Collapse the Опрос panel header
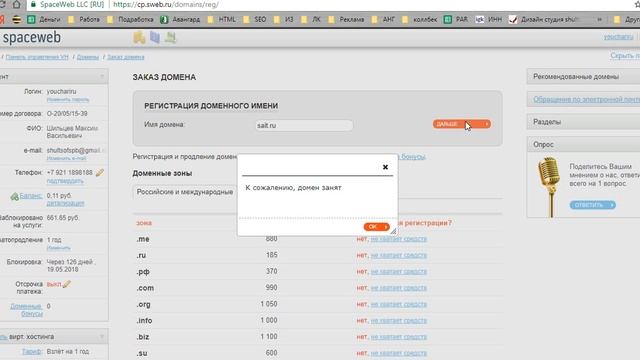 click(x=584, y=144)
